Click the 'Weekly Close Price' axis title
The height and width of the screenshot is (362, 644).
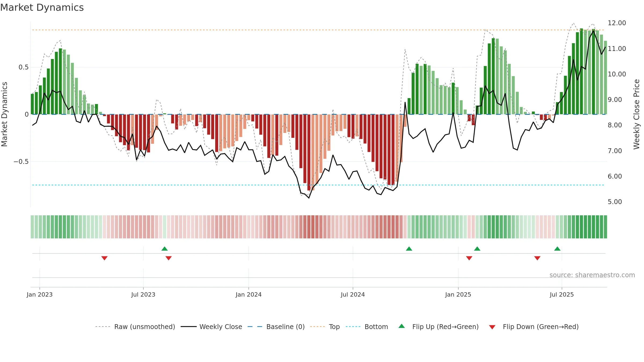coord(636,114)
